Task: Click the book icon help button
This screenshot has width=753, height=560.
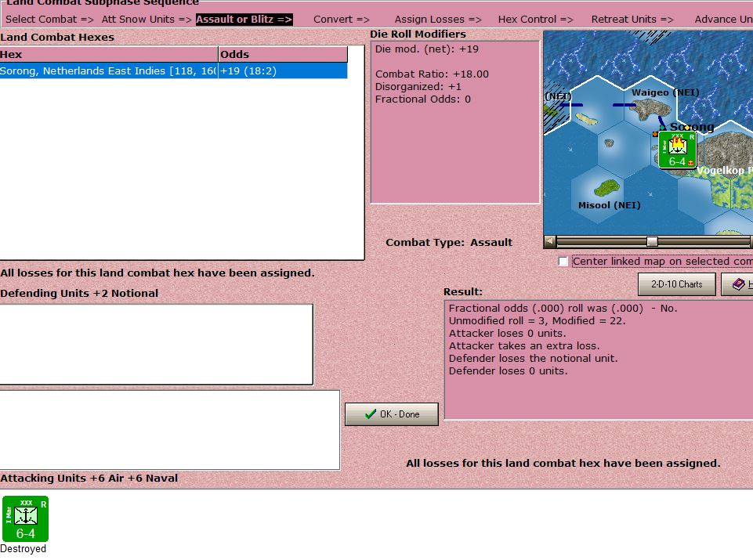Action: tap(737, 284)
